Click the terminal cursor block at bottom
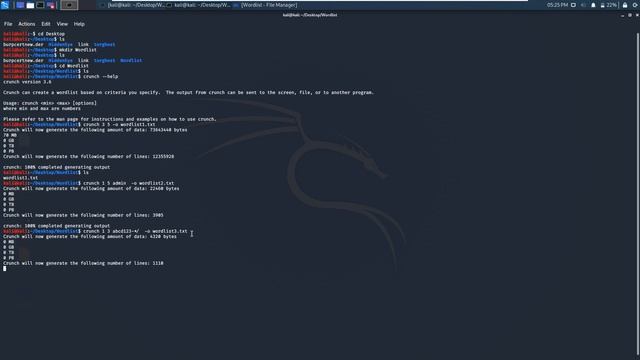Viewport: 640px width, 360px height. 4,269
